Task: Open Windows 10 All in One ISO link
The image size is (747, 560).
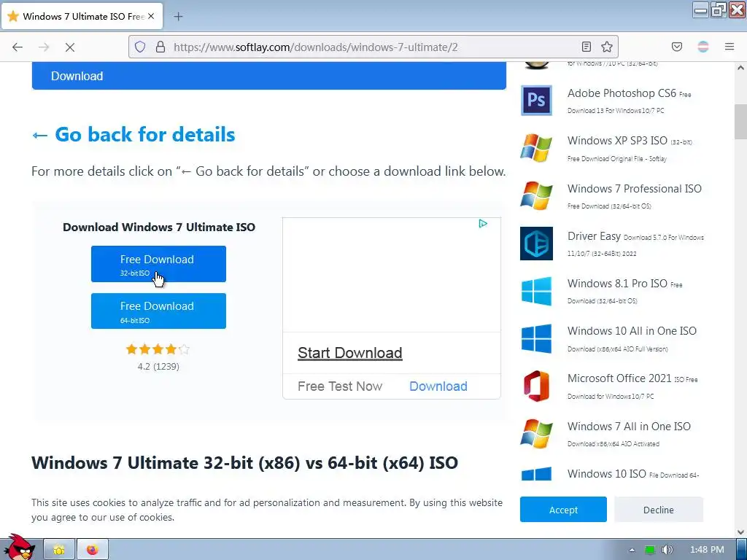Action: click(x=632, y=331)
